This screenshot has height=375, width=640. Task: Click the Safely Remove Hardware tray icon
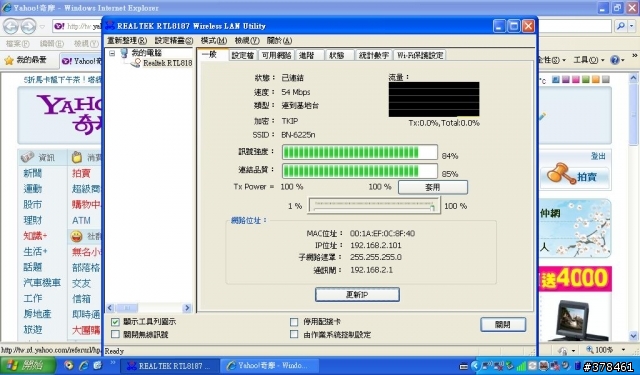pyautogui.click(x=511, y=365)
